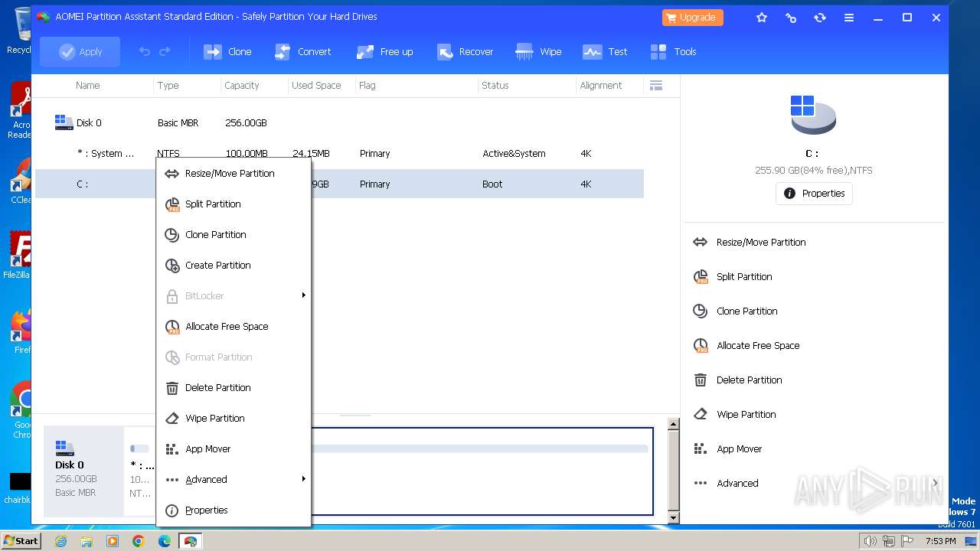
Task: Click the disk map scrollbar up arrow
Action: [x=674, y=424]
